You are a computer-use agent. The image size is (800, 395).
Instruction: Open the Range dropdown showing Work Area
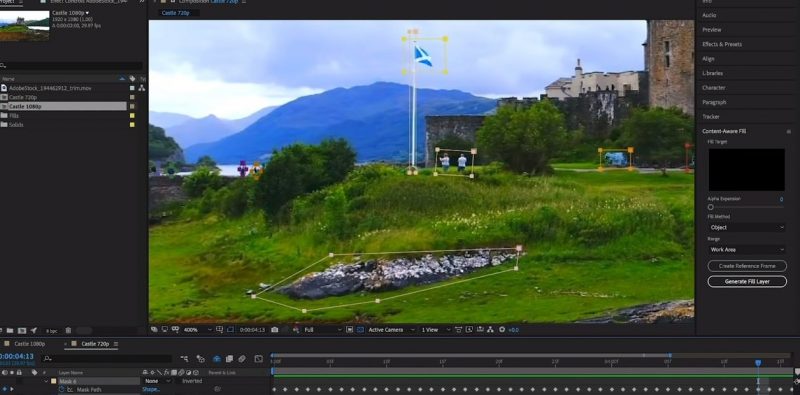747,250
